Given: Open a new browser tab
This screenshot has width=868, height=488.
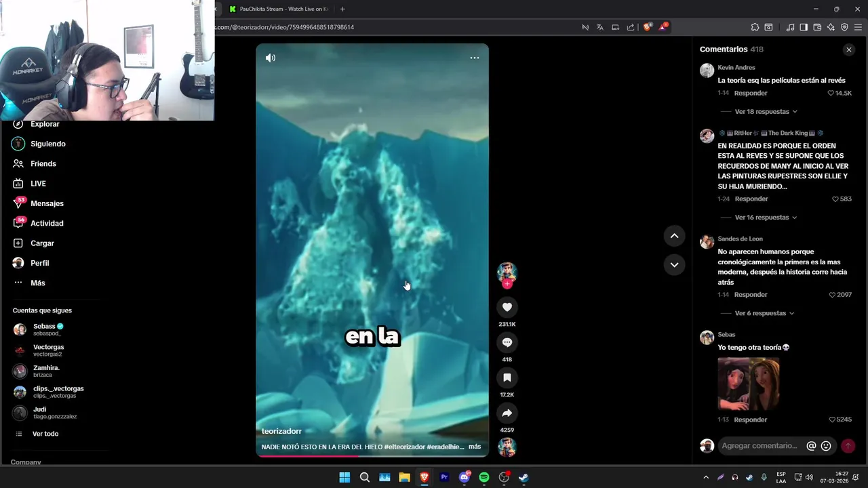Looking at the screenshot, I should [342, 9].
